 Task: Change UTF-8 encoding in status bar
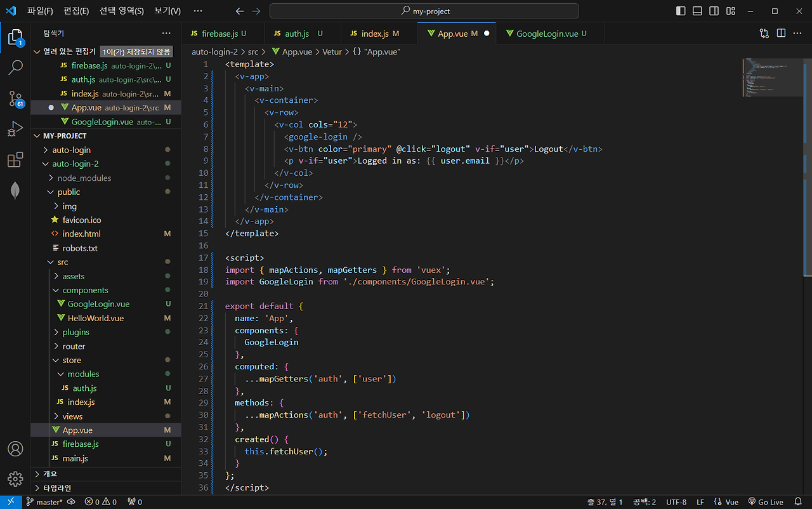676,502
